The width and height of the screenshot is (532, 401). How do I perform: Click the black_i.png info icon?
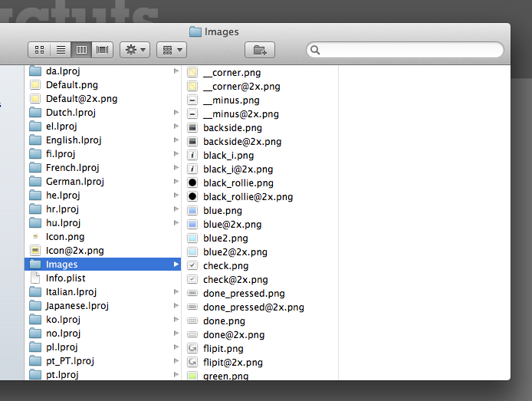point(192,156)
